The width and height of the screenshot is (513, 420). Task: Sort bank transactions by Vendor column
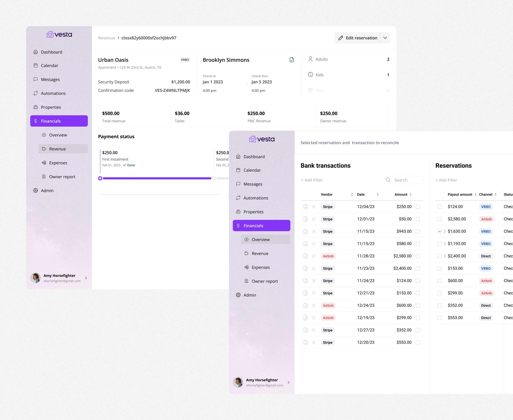(x=352, y=194)
